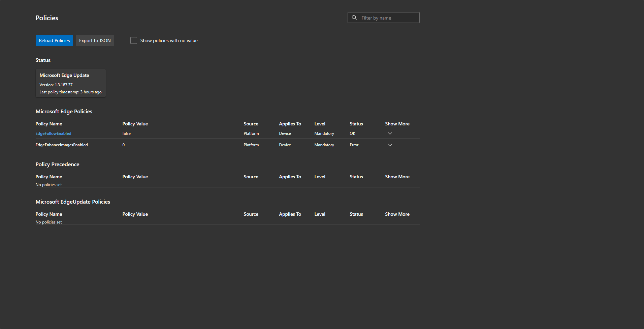Focus the Filter by name field

tap(383, 18)
